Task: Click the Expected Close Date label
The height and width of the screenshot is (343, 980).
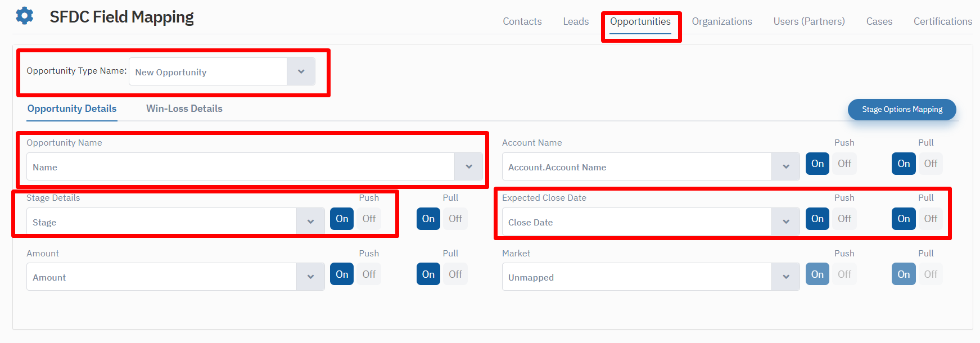Action: (544, 198)
